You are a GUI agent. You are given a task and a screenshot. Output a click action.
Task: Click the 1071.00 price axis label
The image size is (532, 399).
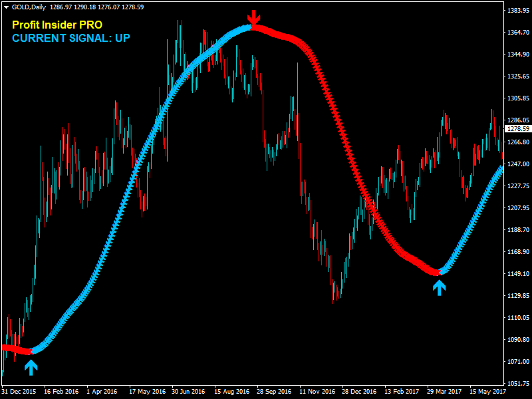(518, 362)
